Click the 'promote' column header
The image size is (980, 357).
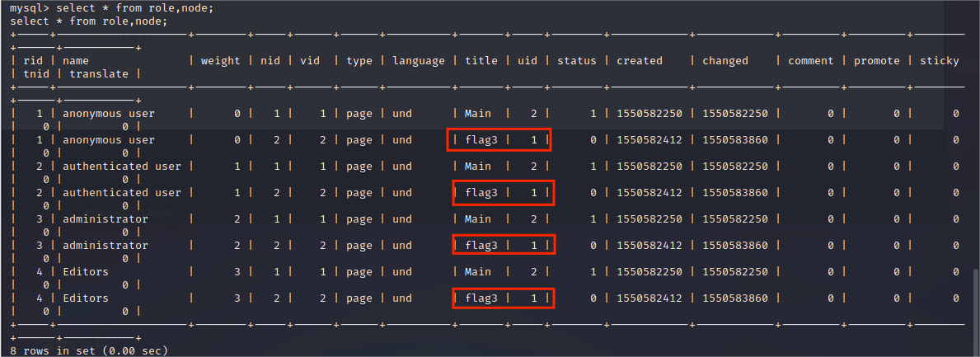877,61
